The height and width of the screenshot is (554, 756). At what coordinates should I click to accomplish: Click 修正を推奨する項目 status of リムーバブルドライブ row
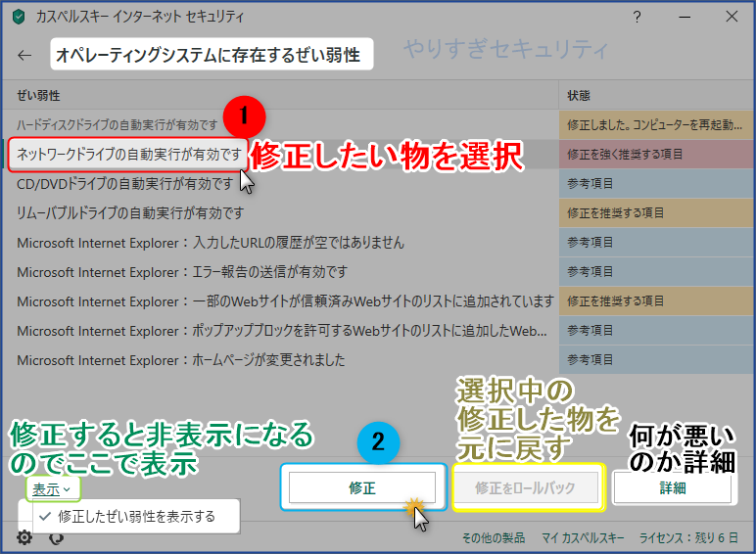pos(656,213)
